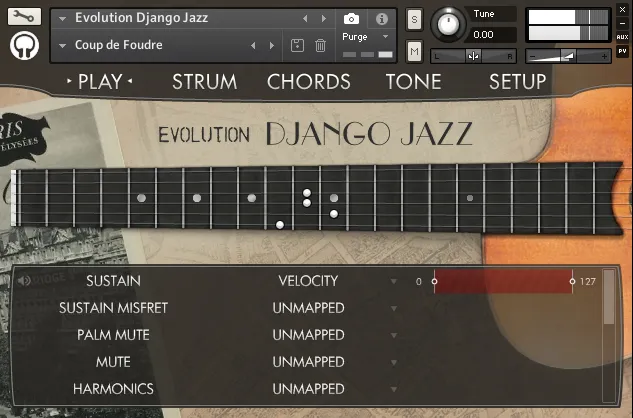Delete snapshot with trash icon
Viewport: 633px width, 418px height.
point(321,45)
